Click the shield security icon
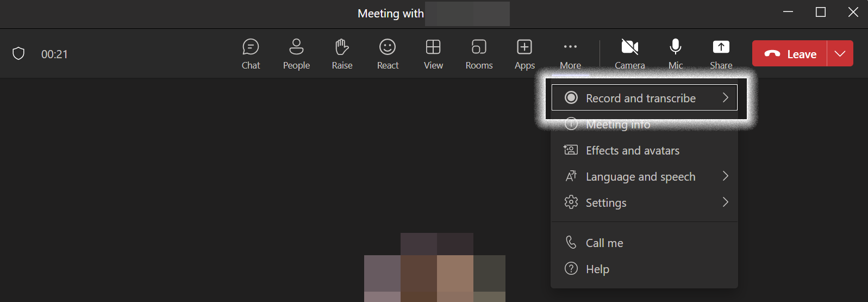This screenshot has width=868, height=302. 18,54
